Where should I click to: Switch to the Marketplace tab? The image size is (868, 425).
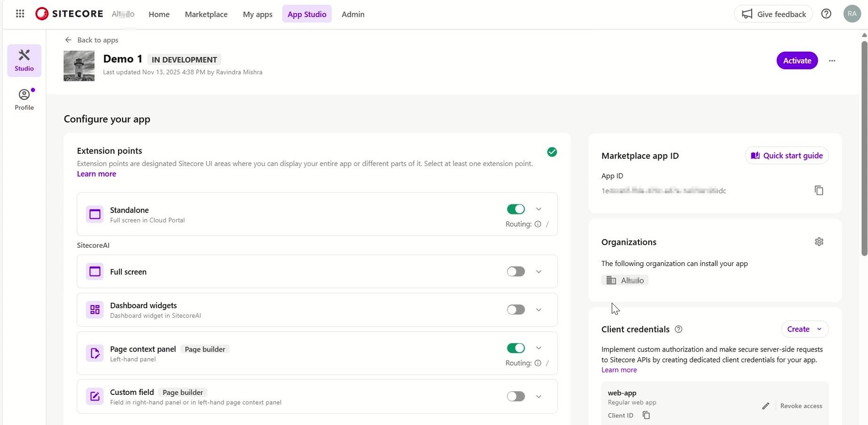[x=206, y=14]
